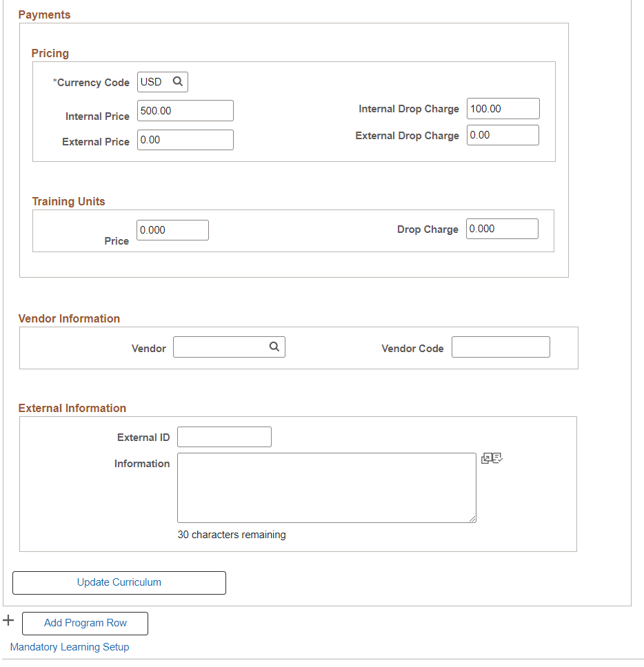Click the Vendor Information heading
Screen dimensions: 644x667
point(69,318)
